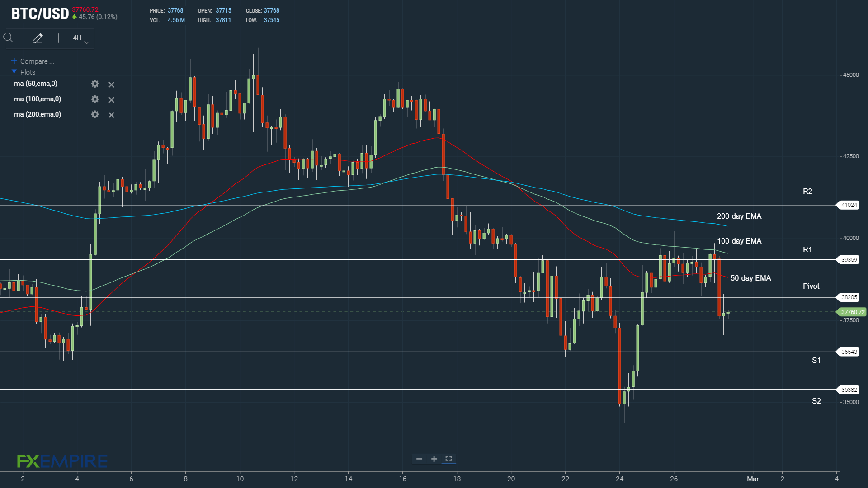
Task: Click the 42500 price axis label
Action: [851, 156]
